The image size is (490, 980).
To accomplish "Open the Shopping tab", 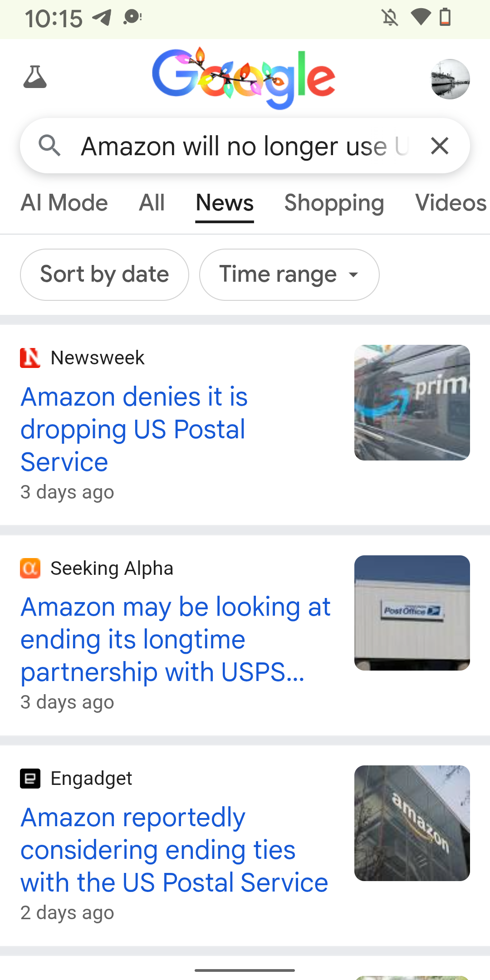I will (x=334, y=203).
